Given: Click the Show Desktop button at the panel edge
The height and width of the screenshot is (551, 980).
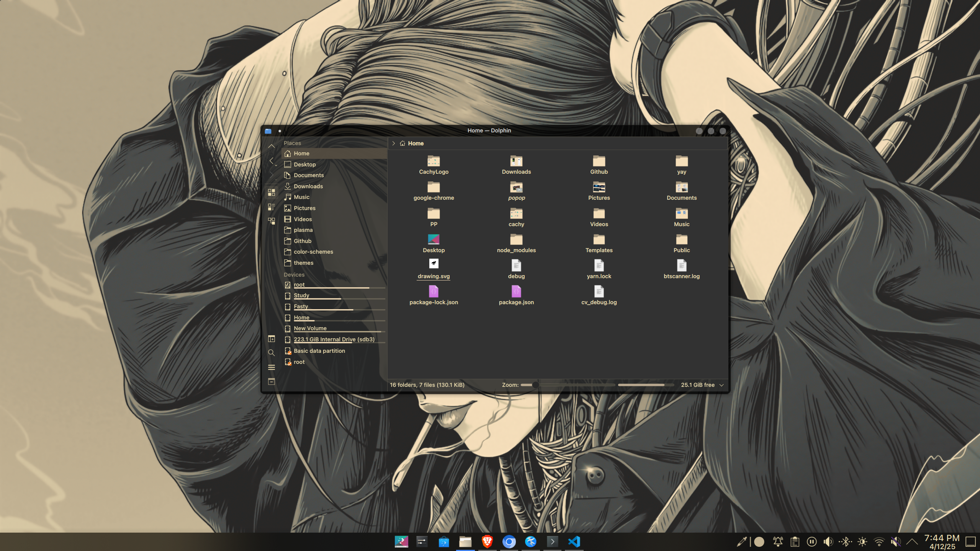Looking at the screenshot, I should point(971,542).
